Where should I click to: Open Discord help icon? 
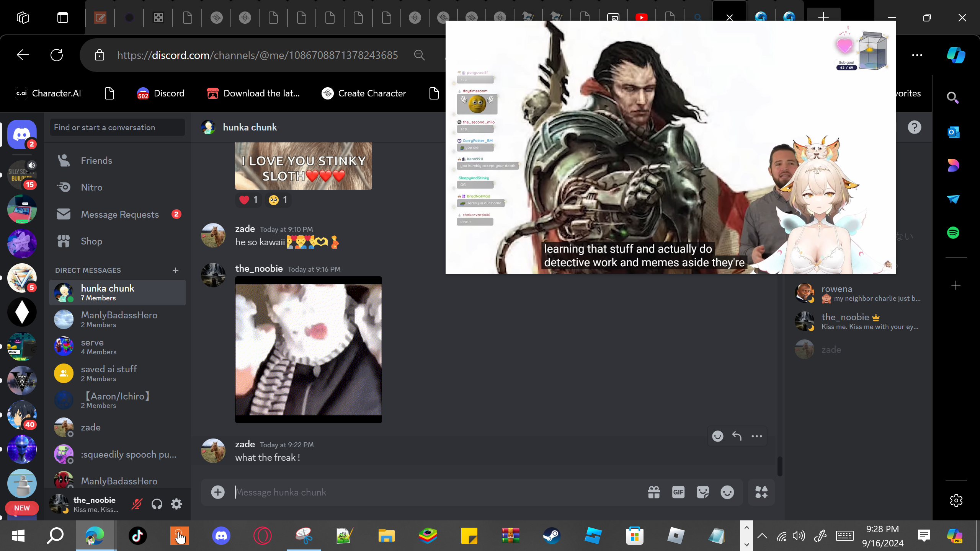[915, 127]
